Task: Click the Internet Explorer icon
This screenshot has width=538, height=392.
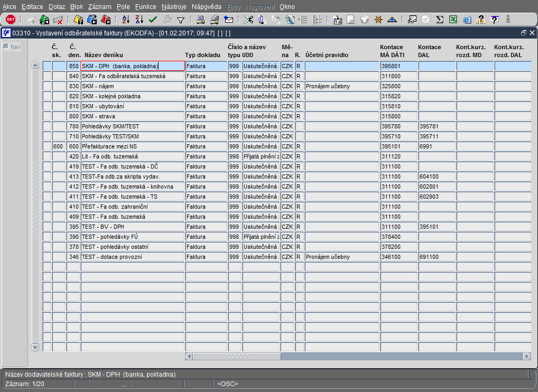Action: (x=467, y=20)
